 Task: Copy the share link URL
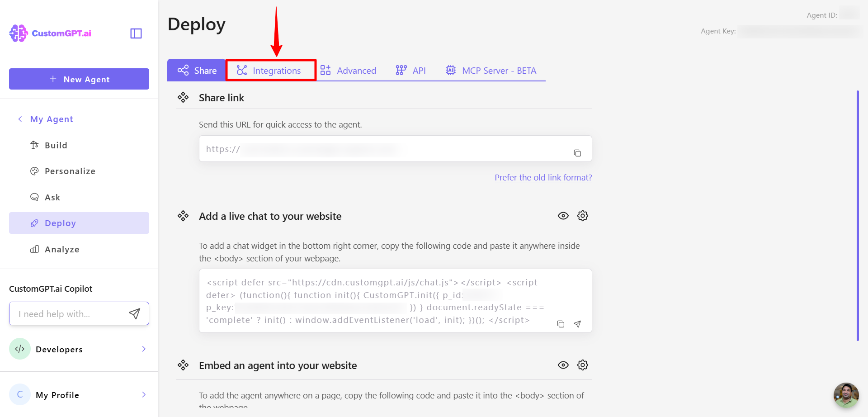[x=577, y=153]
